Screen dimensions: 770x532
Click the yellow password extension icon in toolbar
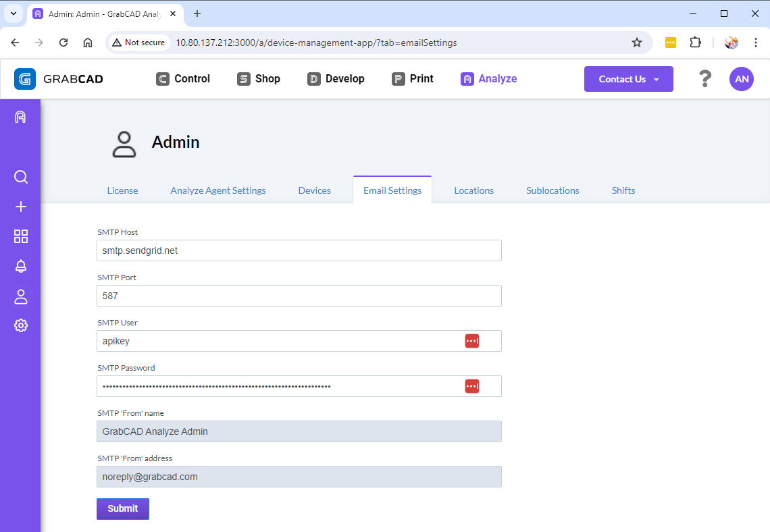click(x=670, y=43)
